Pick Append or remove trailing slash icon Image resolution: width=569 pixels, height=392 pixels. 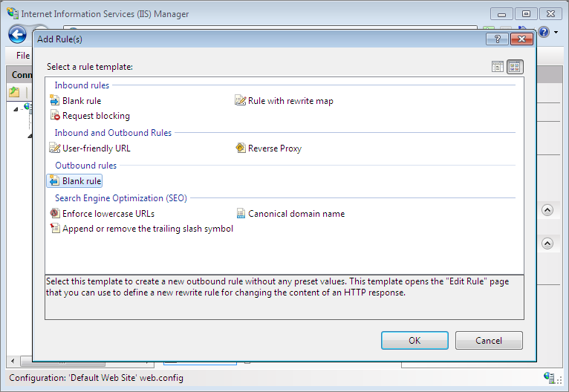[x=55, y=228]
